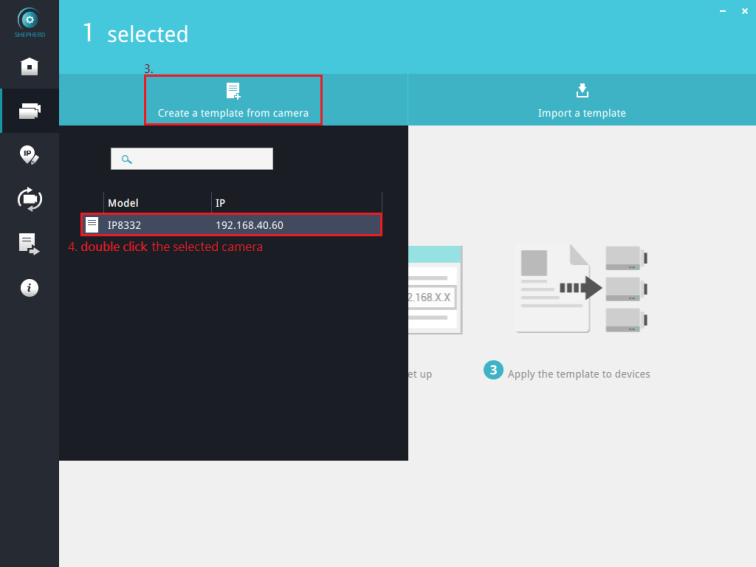Image resolution: width=756 pixels, height=567 pixels.
Task: Click the Shepherd logo icon
Action: pos(29,20)
